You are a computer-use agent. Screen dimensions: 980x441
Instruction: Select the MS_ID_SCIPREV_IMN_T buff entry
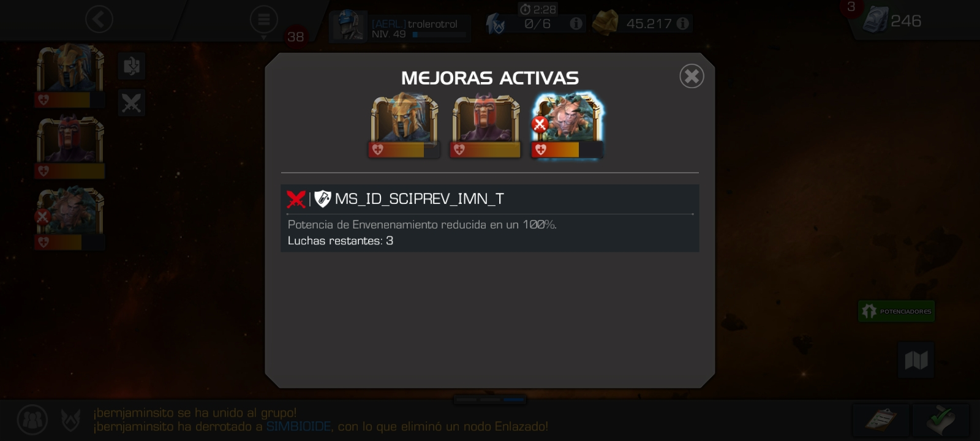coord(490,218)
